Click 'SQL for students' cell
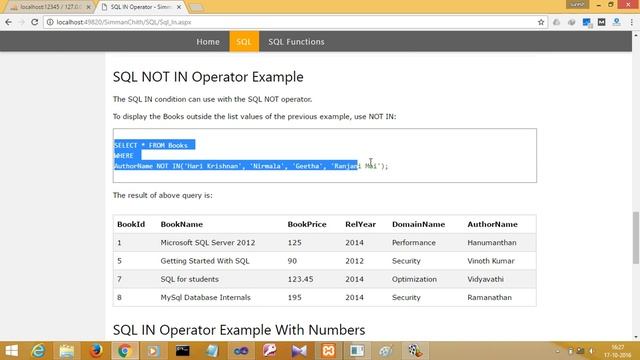The width and height of the screenshot is (640, 360). tap(189, 279)
